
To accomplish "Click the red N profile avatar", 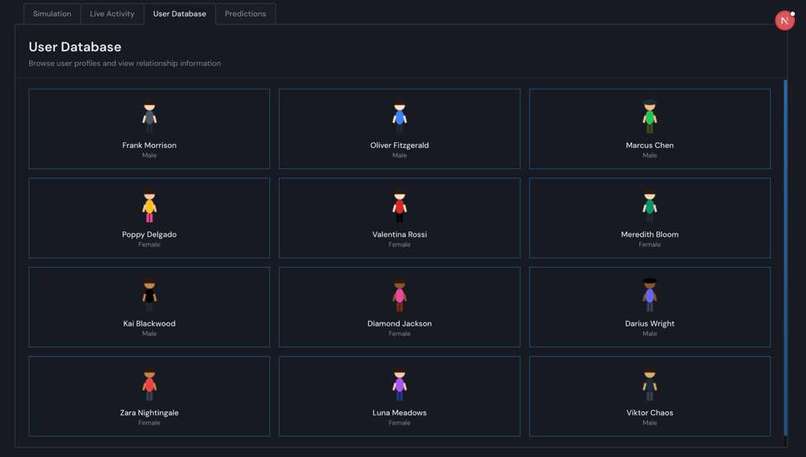I will point(784,21).
